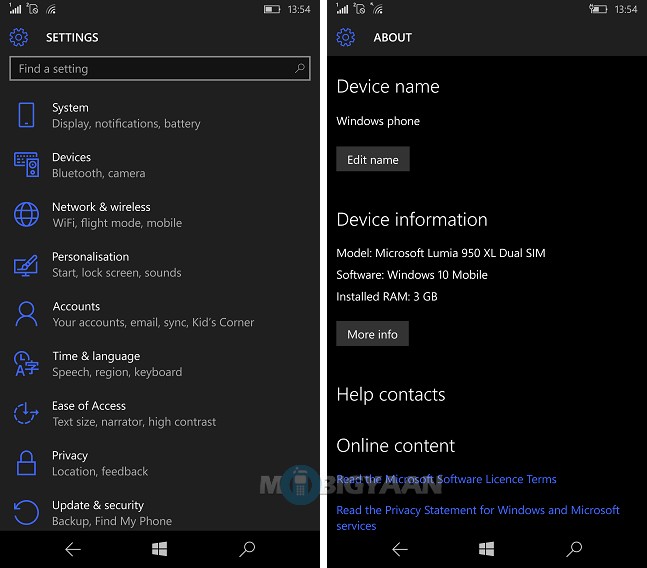Tap search key on About screen nav bar
The image size is (647, 568).
[574, 549]
